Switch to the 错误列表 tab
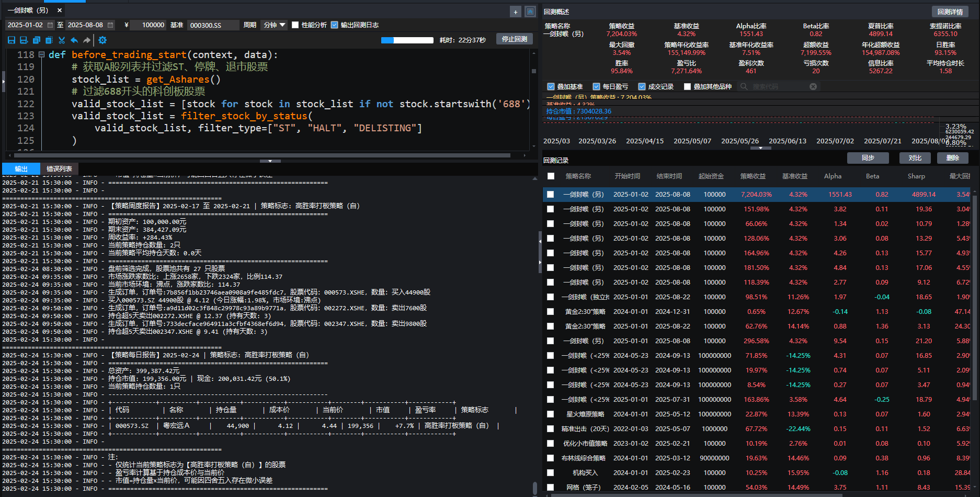 (x=59, y=169)
